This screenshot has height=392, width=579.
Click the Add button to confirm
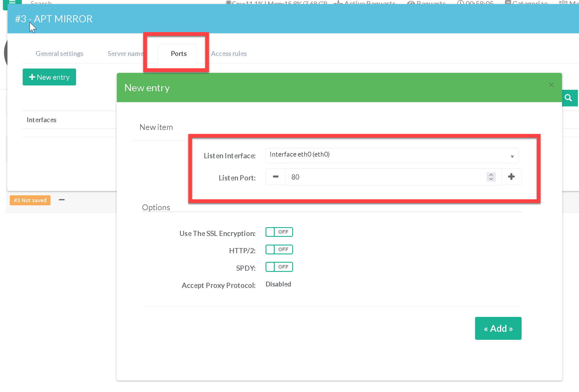(x=498, y=328)
